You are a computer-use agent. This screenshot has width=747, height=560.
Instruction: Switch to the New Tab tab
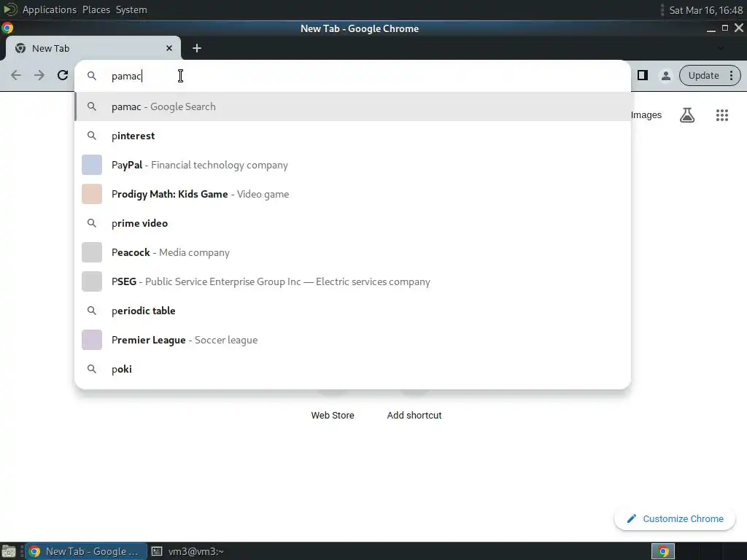point(93,48)
